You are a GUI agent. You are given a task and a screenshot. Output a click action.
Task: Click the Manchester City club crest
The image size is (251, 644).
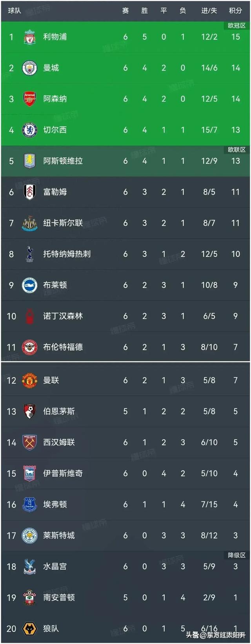point(29,68)
